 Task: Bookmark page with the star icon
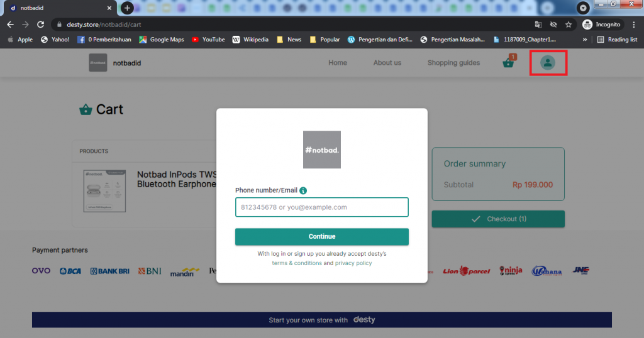tap(569, 25)
